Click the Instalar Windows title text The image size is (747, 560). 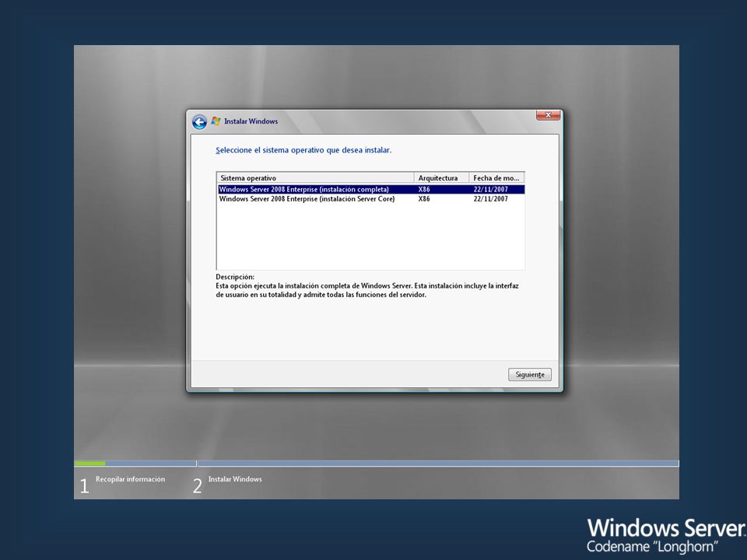tap(251, 121)
